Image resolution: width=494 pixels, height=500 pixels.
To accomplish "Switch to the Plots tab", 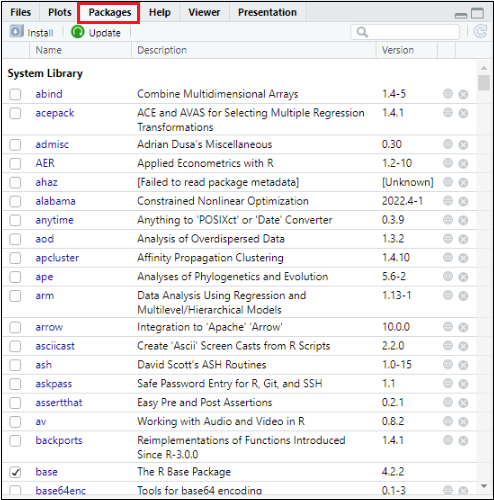I will pos(60,12).
